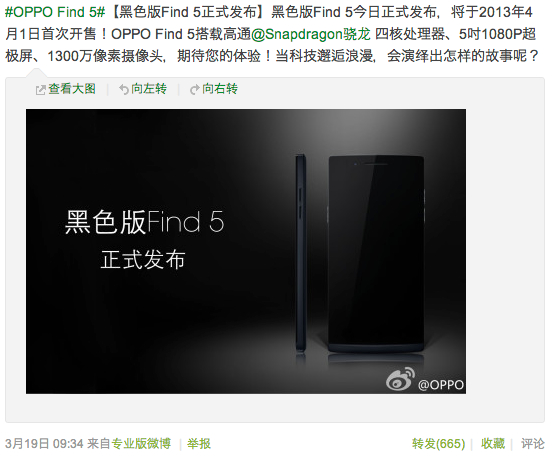The height and width of the screenshot is (458, 560).
Task: Click the @OPPO watermark text on image
Action: (x=441, y=385)
